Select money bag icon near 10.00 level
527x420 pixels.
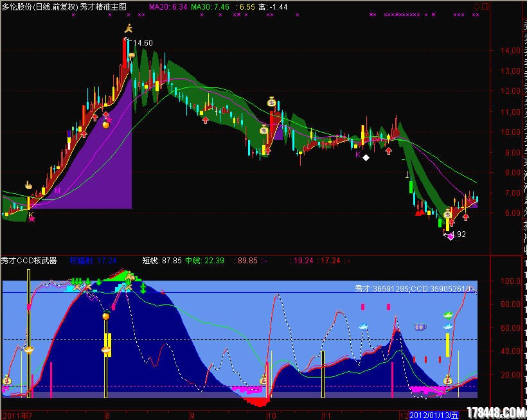tap(264, 129)
